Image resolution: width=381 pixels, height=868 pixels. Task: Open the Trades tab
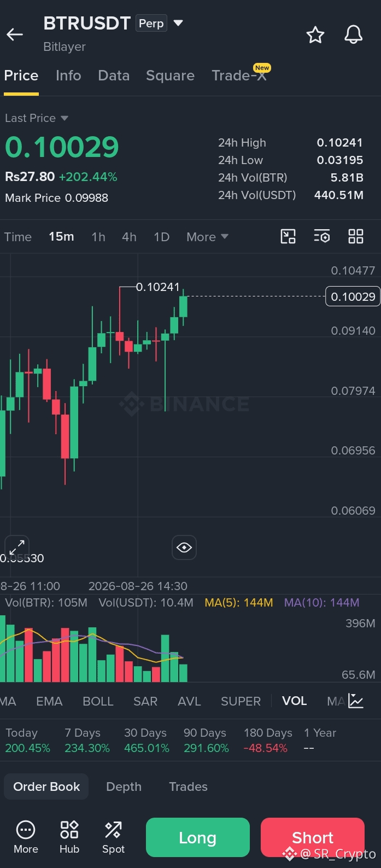click(188, 787)
